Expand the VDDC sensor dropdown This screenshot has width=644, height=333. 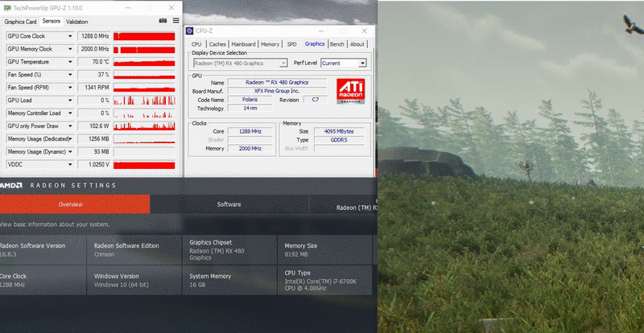pyautogui.click(x=70, y=165)
